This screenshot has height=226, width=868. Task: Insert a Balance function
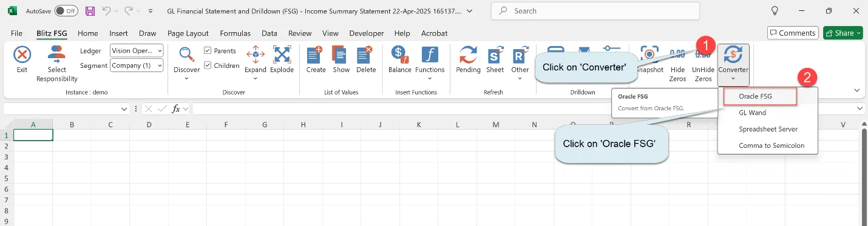coord(400,59)
